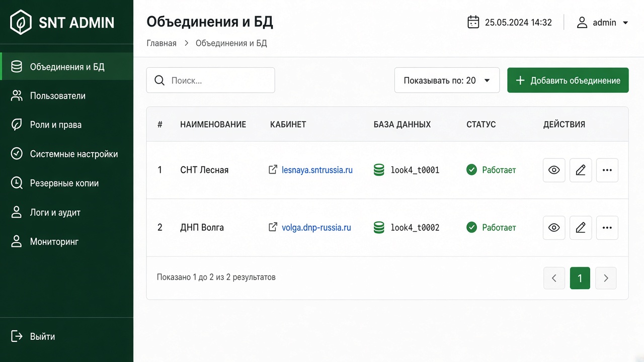Click the ДНП Волга name cell
The image size is (644, 362).
[x=202, y=228]
